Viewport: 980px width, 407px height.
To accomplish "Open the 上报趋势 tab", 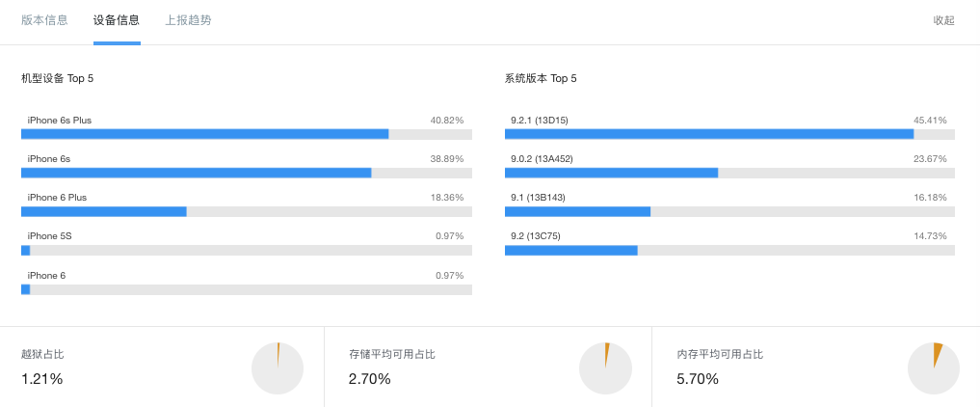I will pyautogui.click(x=188, y=20).
